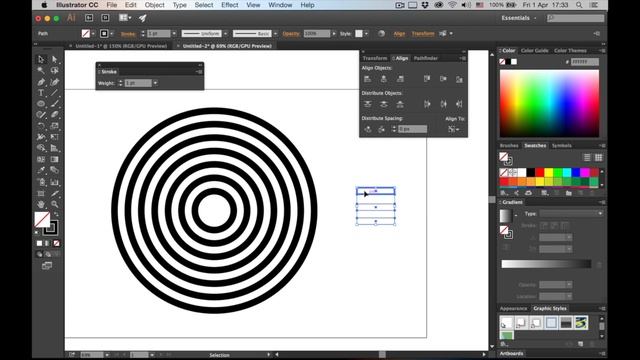
Task: Change screen mode at toolbox bottom
Action: (x=47, y=266)
